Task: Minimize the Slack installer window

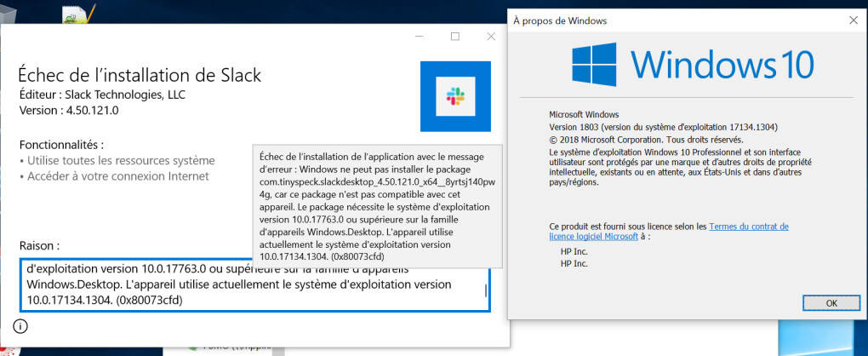Action: pyautogui.click(x=419, y=37)
